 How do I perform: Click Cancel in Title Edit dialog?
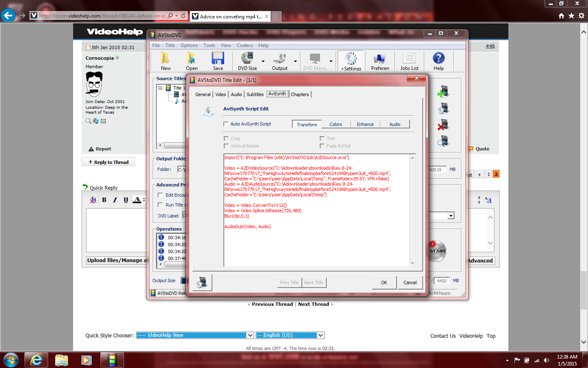410,283
